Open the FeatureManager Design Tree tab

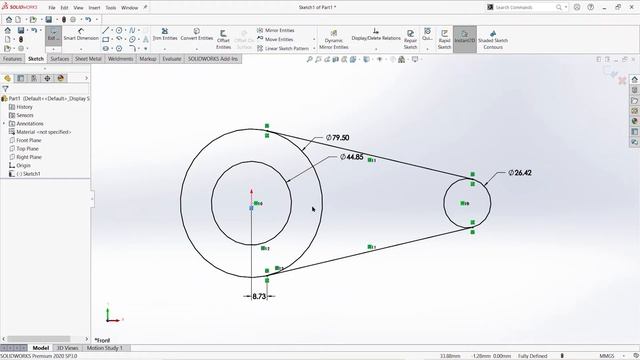click(x=7, y=78)
